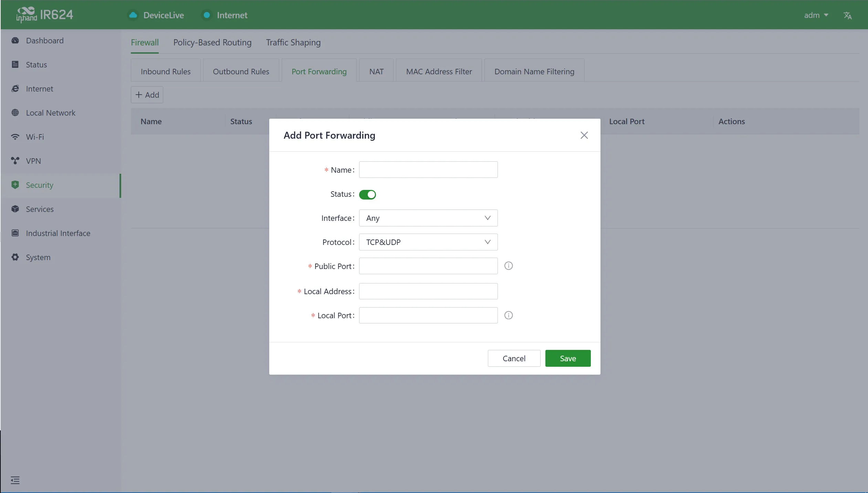Focus the Local Port input field
Image resolution: width=868 pixels, height=493 pixels.
click(x=428, y=315)
